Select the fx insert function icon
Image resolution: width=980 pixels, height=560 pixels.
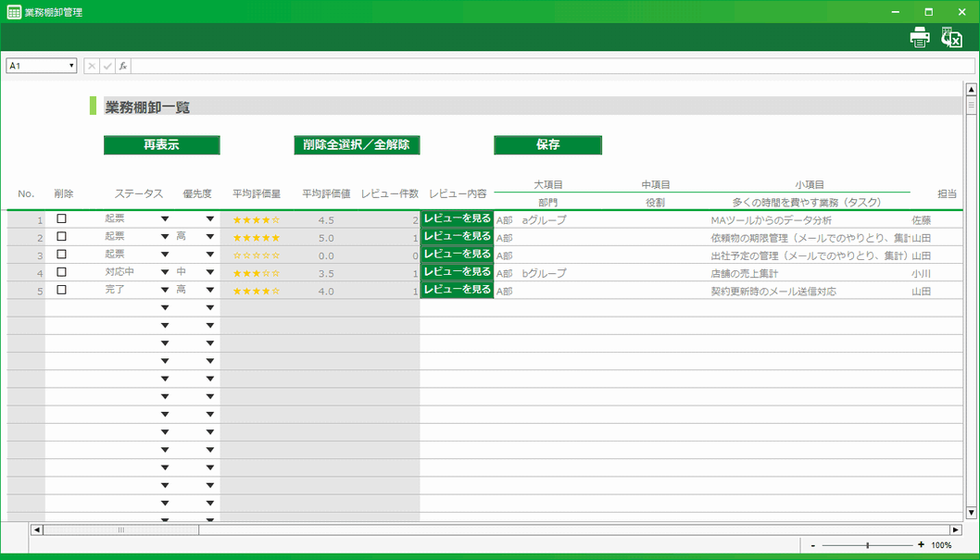pos(120,65)
